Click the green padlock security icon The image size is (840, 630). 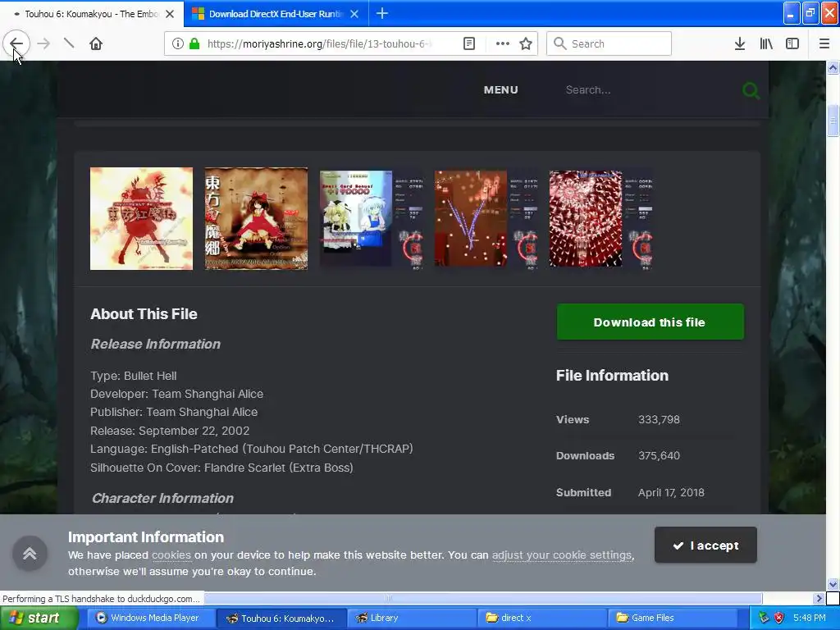[194, 43]
